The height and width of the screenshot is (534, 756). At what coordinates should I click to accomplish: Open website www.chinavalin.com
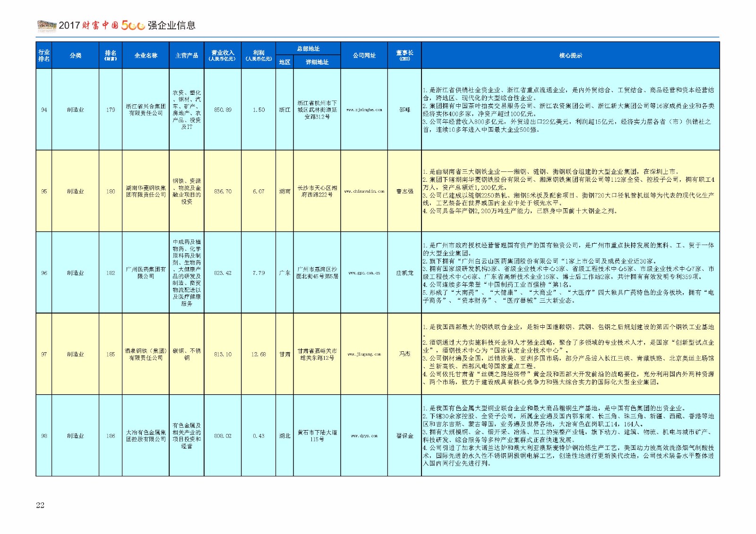coord(364,191)
